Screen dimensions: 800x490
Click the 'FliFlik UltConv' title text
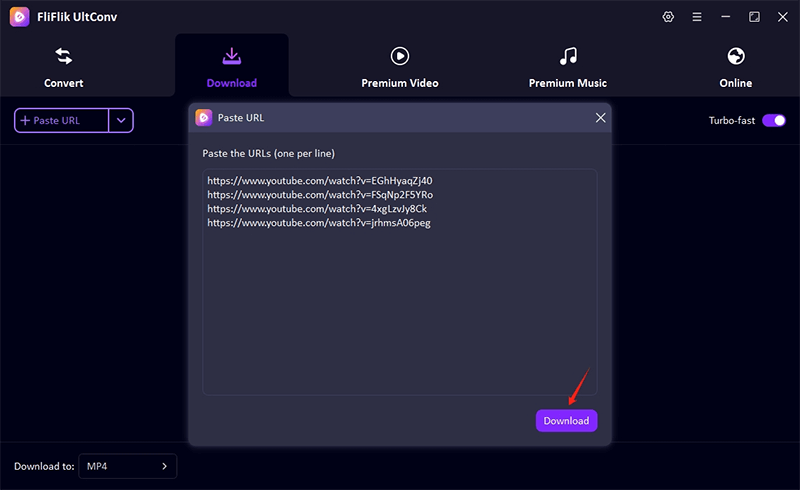pyautogui.click(x=77, y=17)
